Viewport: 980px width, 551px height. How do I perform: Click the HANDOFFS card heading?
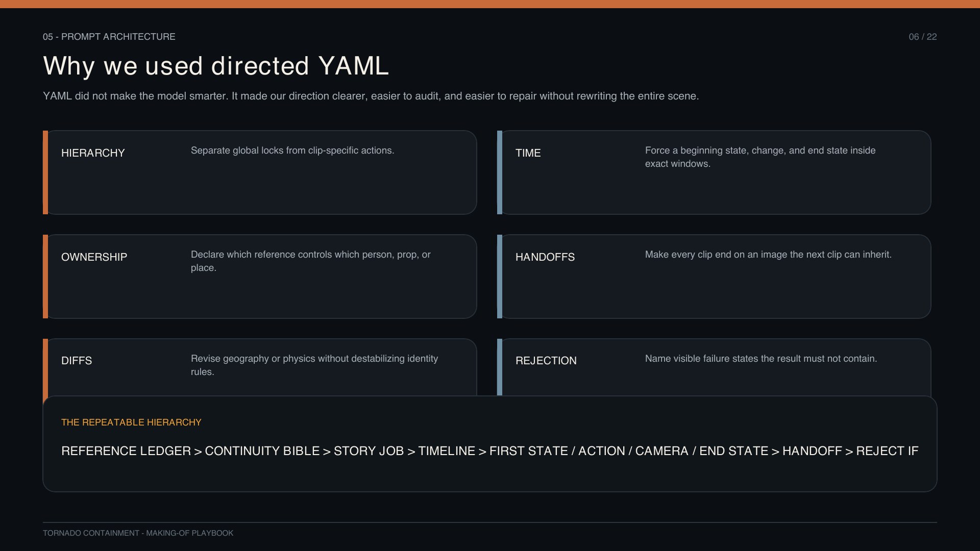[545, 257]
